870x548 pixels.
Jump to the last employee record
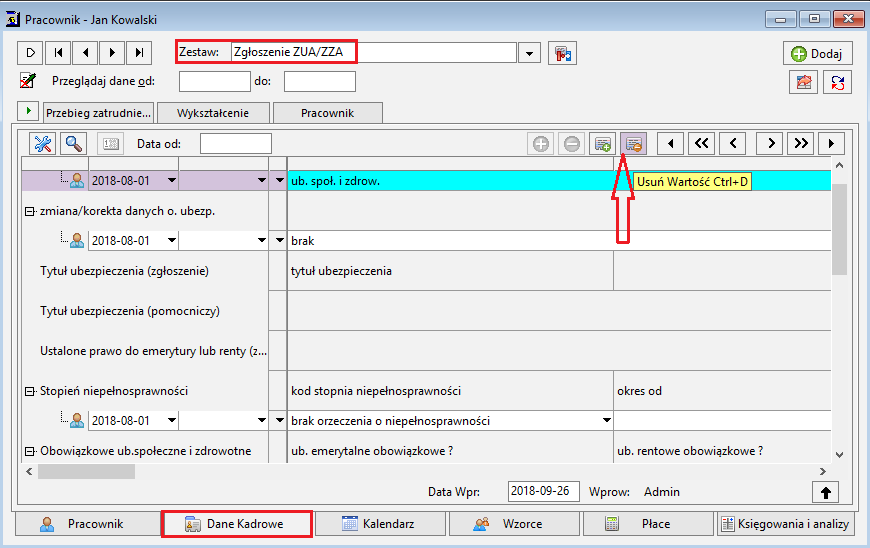click(x=139, y=53)
